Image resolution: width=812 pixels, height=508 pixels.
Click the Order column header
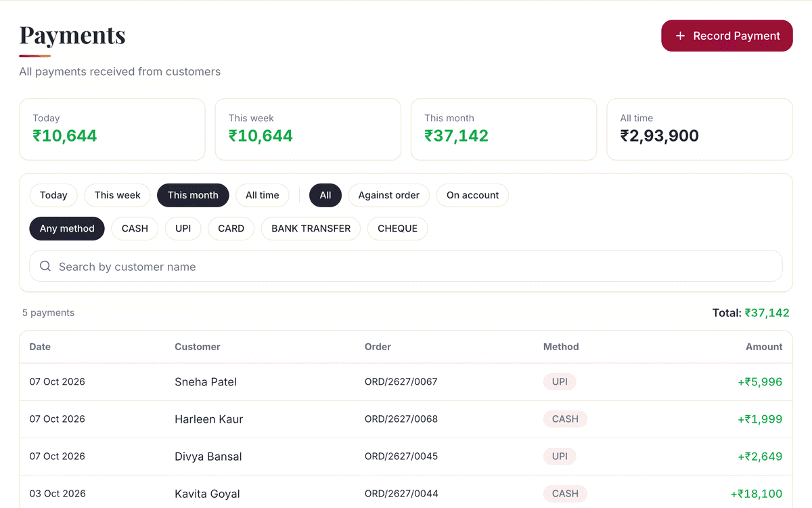click(x=378, y=347)
